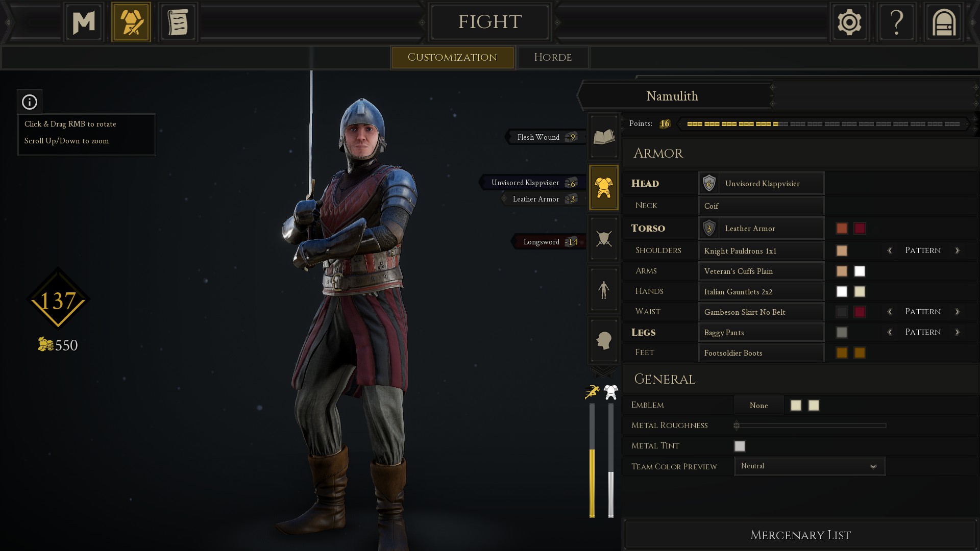Image resolution: width=980 pixels, height=551 pixels.
Task: Edit the Namulith name field
Action: point(672,96)
